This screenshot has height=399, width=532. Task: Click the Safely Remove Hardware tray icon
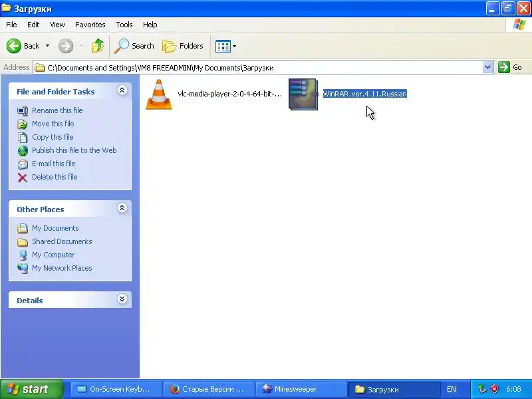click(482, 389)
